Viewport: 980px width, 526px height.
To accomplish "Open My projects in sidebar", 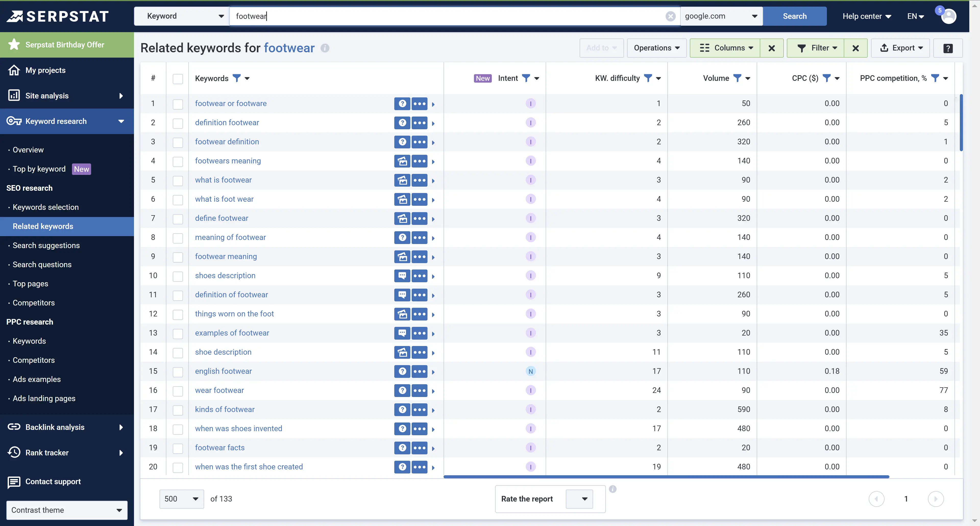I will [x=67, y=70].
